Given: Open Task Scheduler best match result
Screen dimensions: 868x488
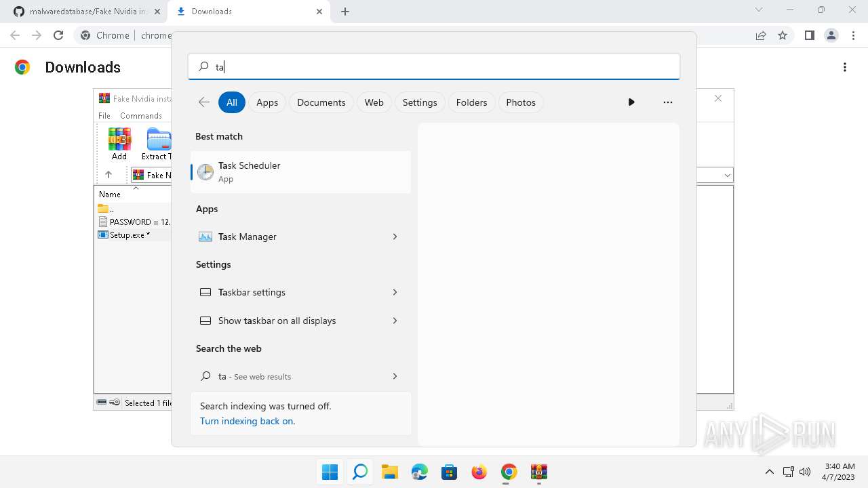Looking at the screenshot, I should tap(301, 172).
